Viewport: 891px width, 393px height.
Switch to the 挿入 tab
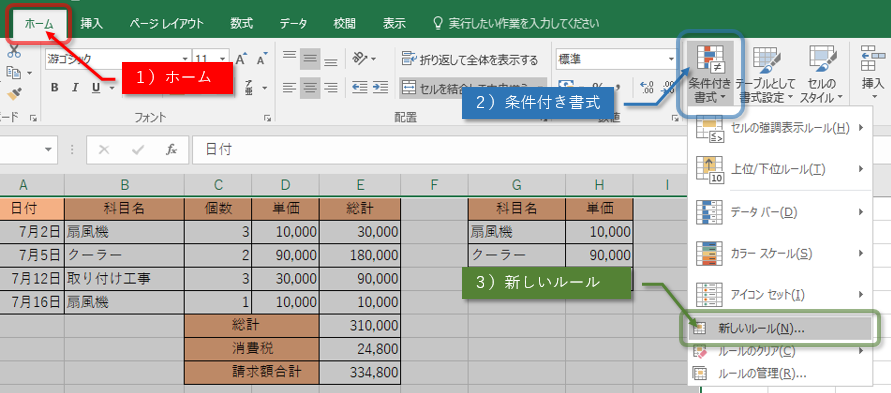pyautogui.click(x=91, y=23)
